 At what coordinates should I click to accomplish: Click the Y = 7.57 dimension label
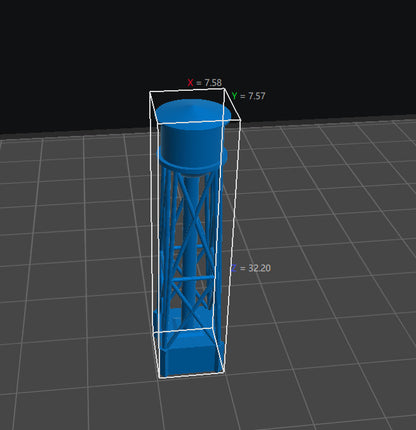coord(248,96)
